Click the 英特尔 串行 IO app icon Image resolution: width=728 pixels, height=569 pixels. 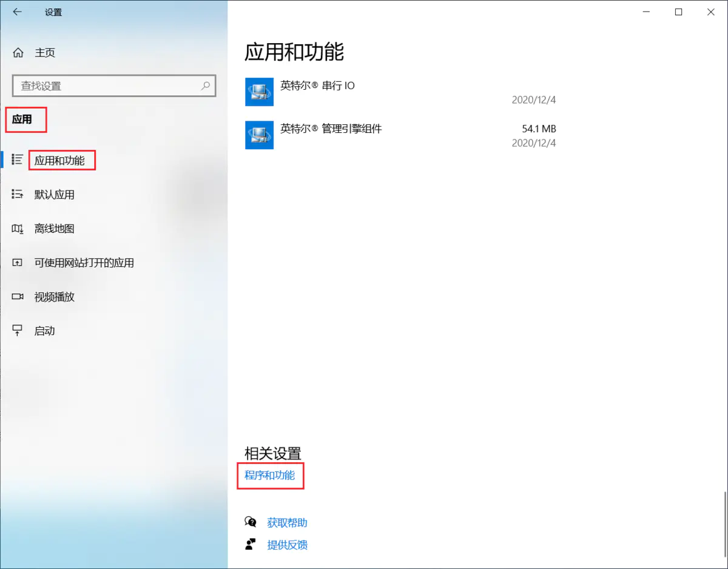pos(259,92)
